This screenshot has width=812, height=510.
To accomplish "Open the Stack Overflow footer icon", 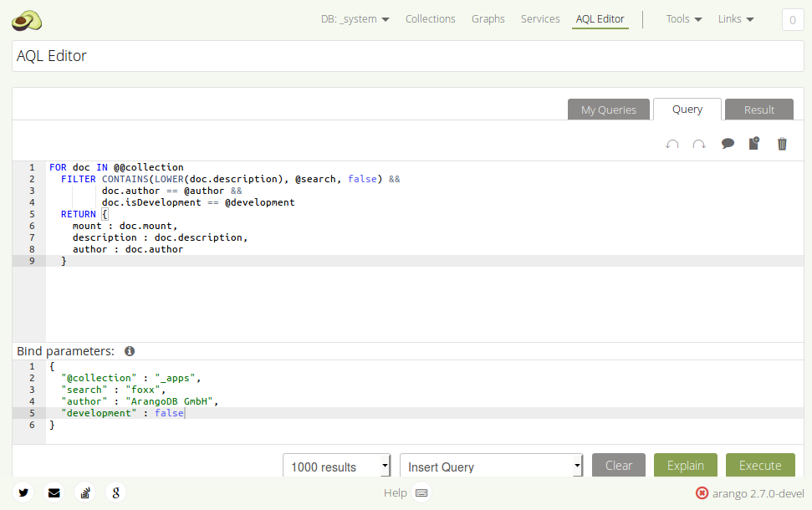I will [x=84, y=492].
